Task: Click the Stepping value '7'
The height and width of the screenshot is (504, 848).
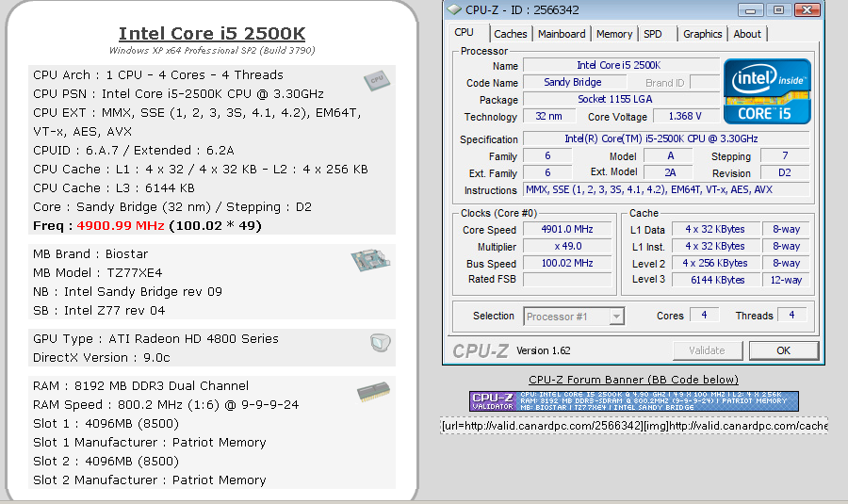Action: [785, 155]
